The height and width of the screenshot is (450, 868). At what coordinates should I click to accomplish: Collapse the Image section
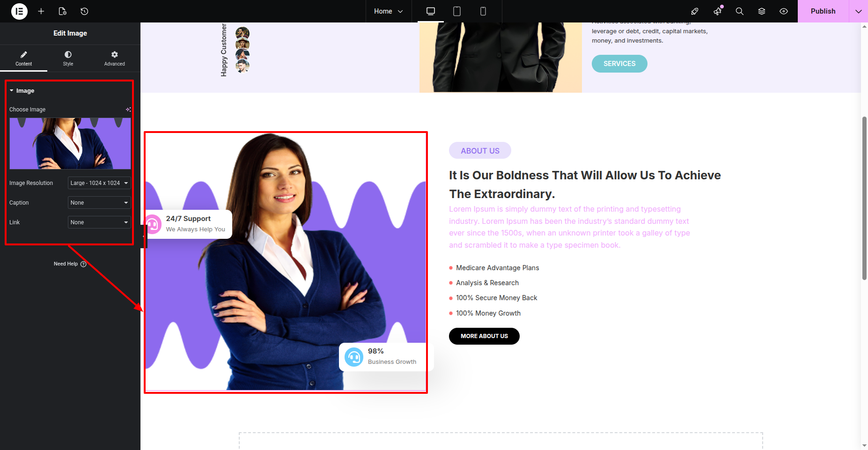coord(22,91)
